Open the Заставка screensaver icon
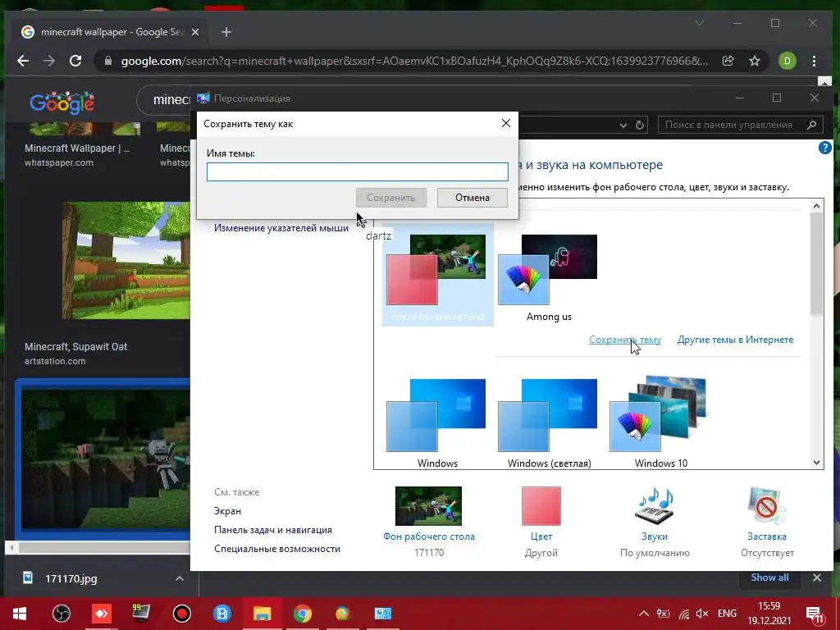Screen dimensions: 840x630 point(767,506)
